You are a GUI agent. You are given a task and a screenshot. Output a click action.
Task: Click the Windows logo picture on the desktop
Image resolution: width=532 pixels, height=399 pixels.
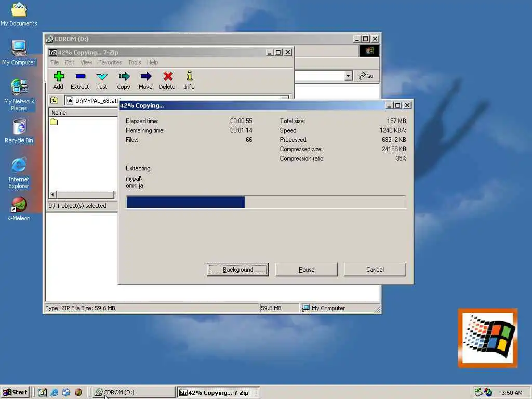click(488, 338)
